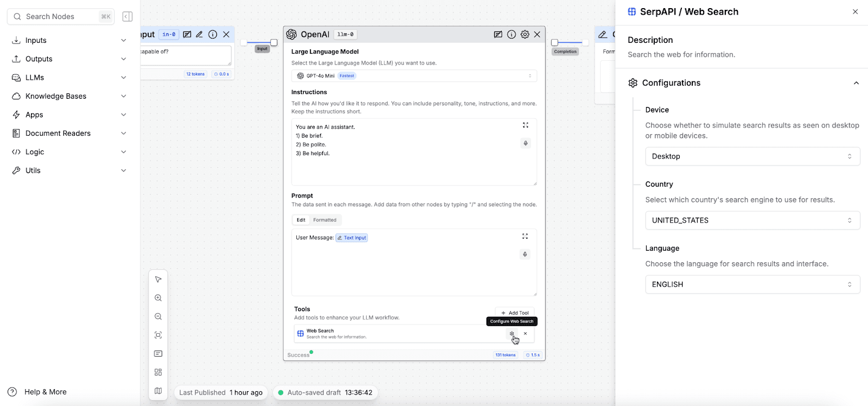Close the Input node
The width and height of the screenshot is (868, 406).
[226, 34]
